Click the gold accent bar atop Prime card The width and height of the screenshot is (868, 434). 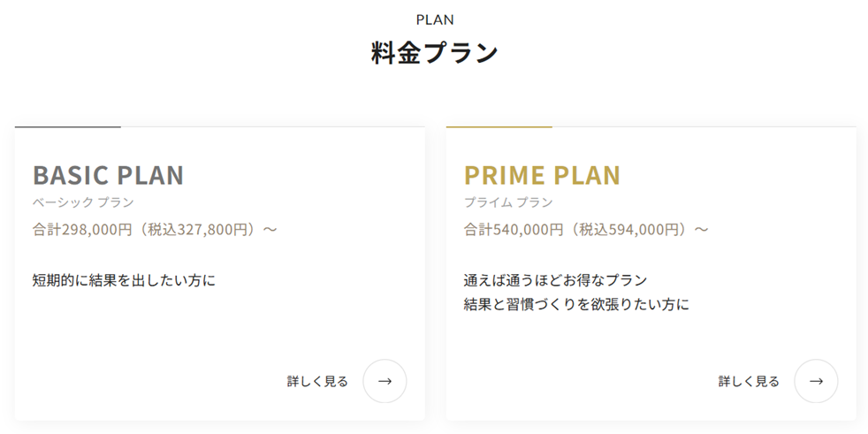[x=499, y=126]
